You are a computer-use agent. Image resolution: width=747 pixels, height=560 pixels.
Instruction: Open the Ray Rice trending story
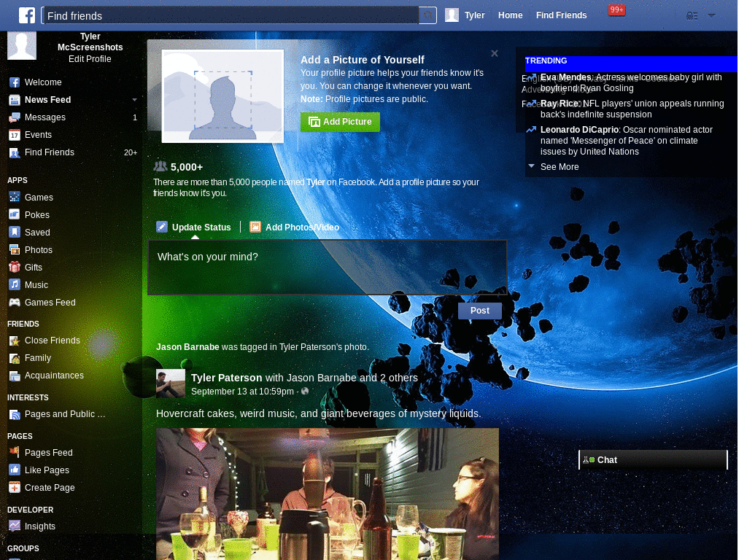click(632, 109)
